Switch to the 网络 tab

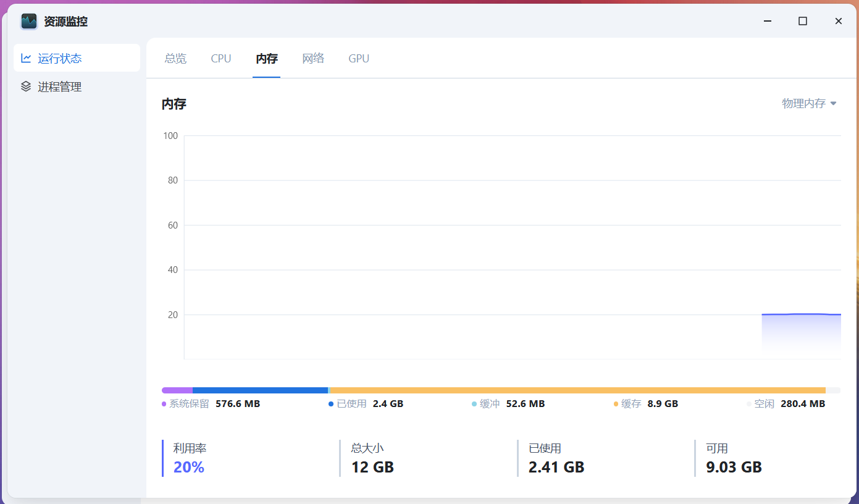pos(313,59)
